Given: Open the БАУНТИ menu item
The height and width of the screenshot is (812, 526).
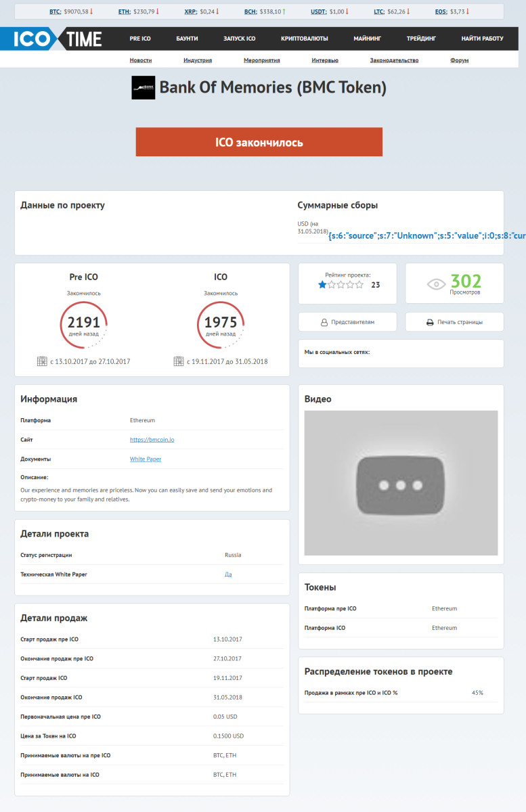Looking at the screenshot, I should (x=187, y=39).
